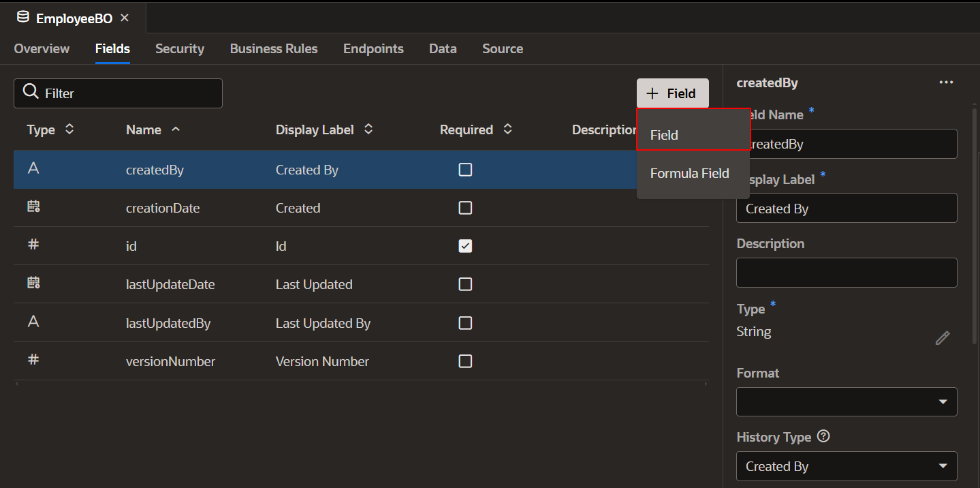Click the Version Number display label
This screenshot has height=488, width=980.
coord(322,361)
